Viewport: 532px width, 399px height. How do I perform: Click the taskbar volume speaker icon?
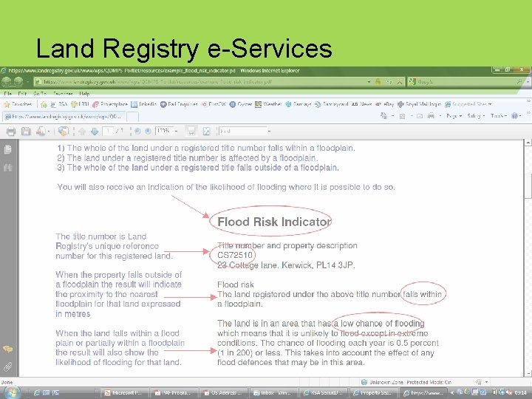pyautogui.click(x=508, y=392)
